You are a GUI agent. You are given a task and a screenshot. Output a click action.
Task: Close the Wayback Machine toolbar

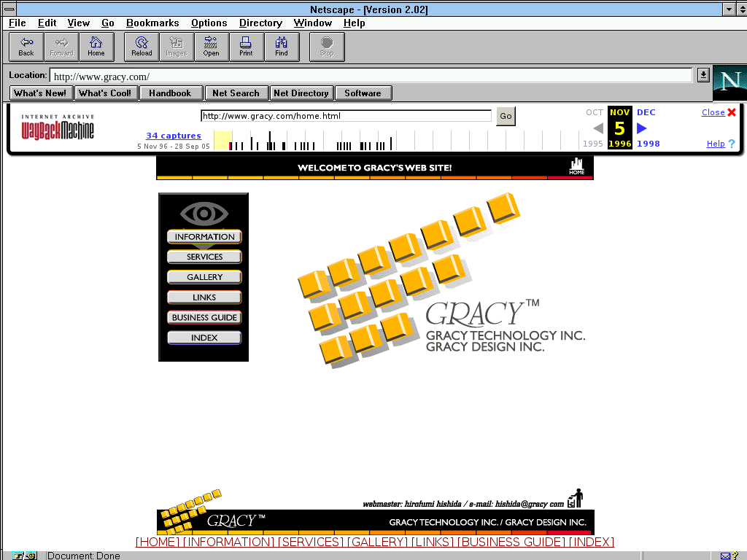pyautogui.click(x=719, y=112)
